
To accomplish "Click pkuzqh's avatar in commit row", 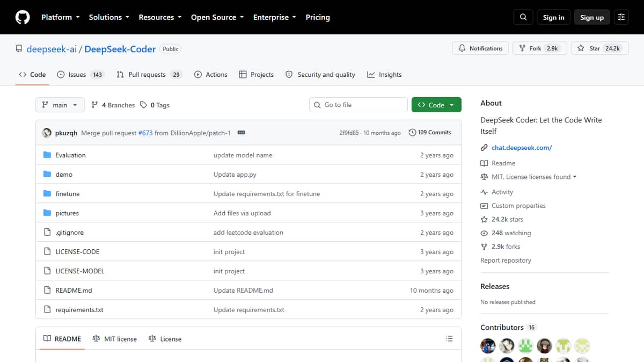I will click(x=47, y=133).
